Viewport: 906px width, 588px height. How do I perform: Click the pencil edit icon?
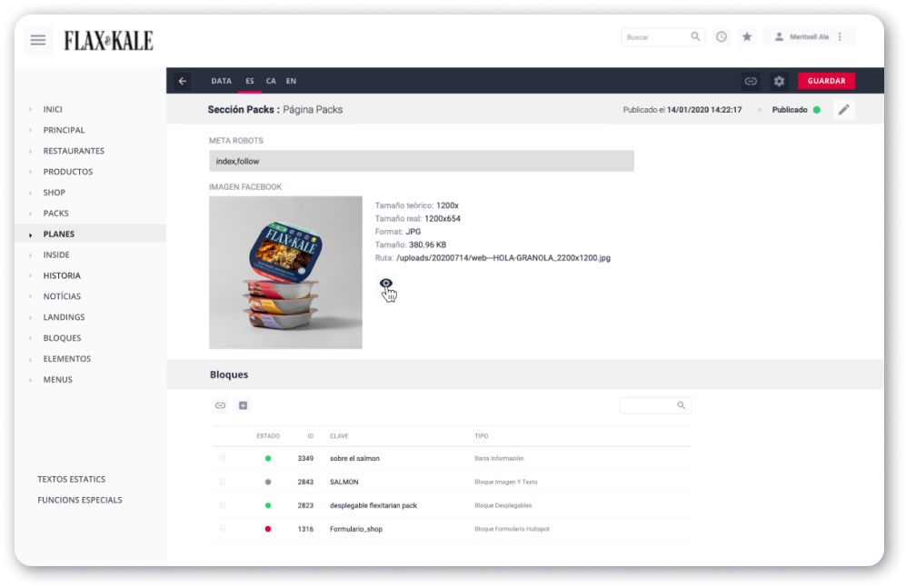(x=843, y=110)
